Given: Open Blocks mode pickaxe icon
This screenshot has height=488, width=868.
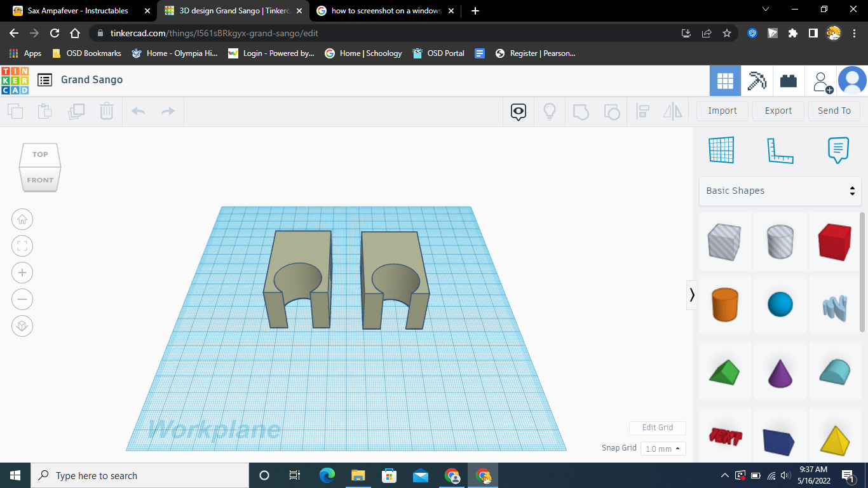Looking at the screenshot, I should [757, 81].
